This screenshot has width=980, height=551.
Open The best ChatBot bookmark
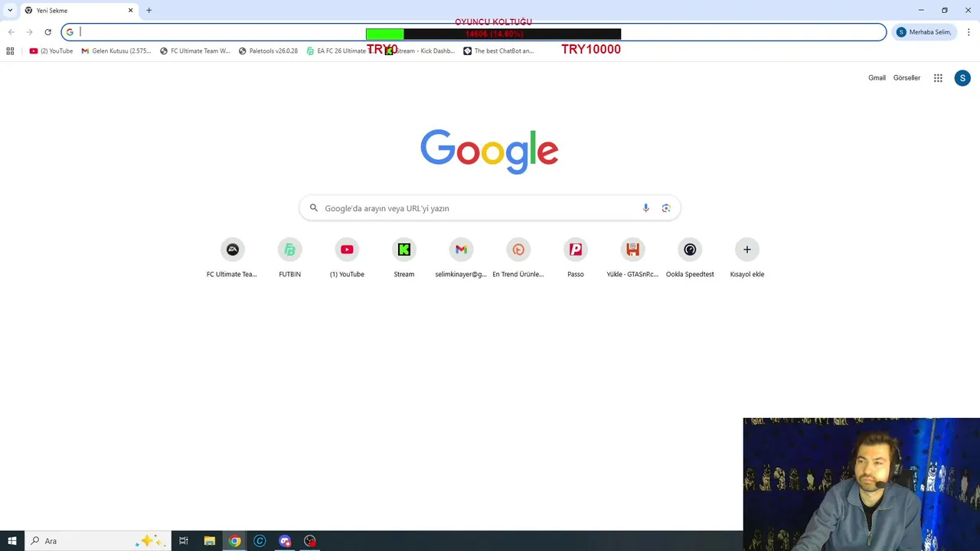(x=498, y=51)
